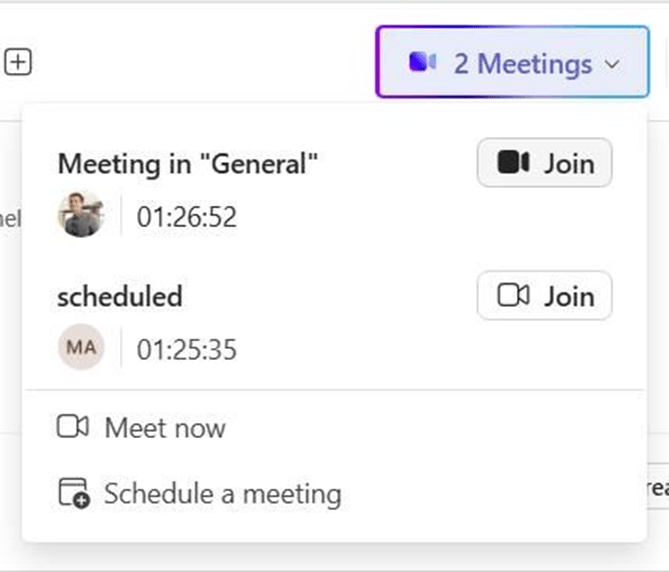The height and width of the screenshot is (572, 669).
Task: Click the purple camera icon beside 2 Meetings
Action: [423, 63]
